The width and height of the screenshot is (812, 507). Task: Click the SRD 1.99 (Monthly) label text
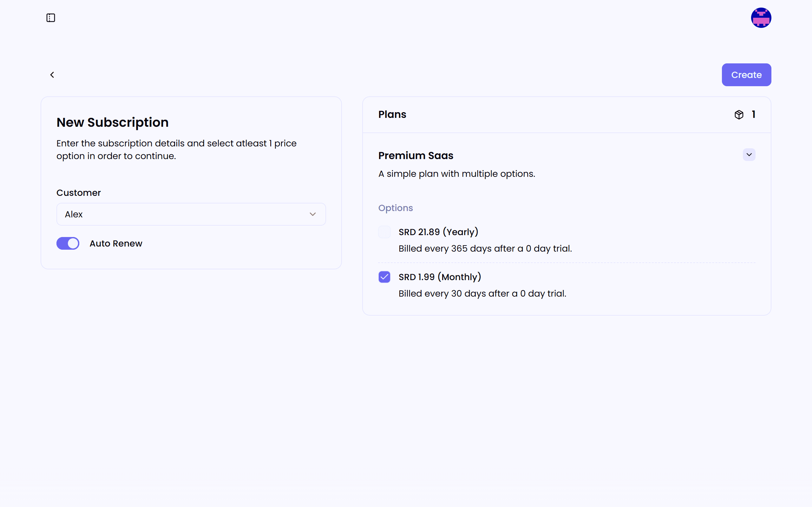(x=440, y=277)
